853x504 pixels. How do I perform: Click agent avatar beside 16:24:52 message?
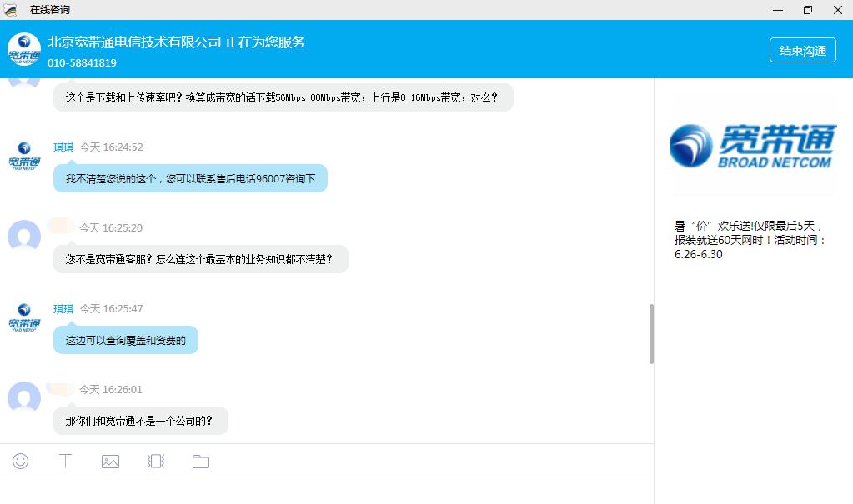(x=24, y=155)
